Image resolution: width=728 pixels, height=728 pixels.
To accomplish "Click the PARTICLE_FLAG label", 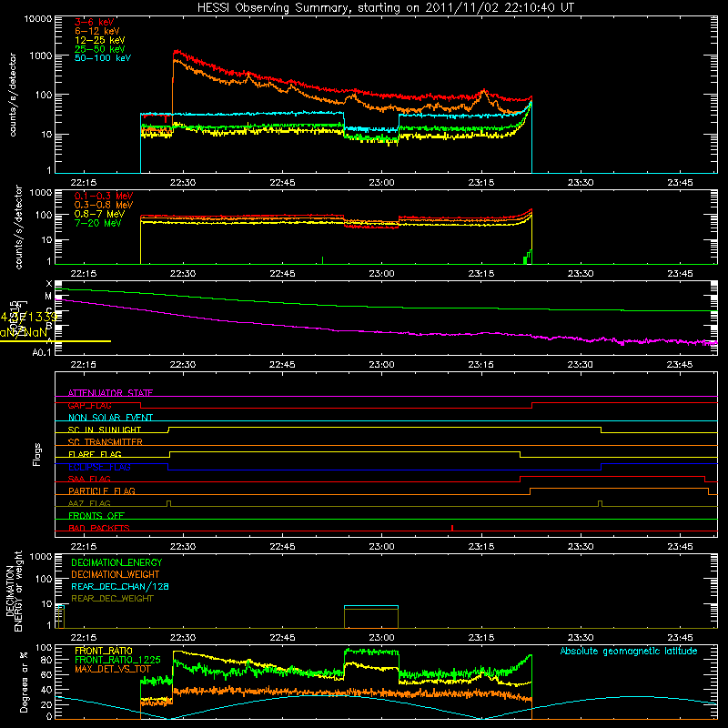I will pyautogui.click(x=102, y=490).
